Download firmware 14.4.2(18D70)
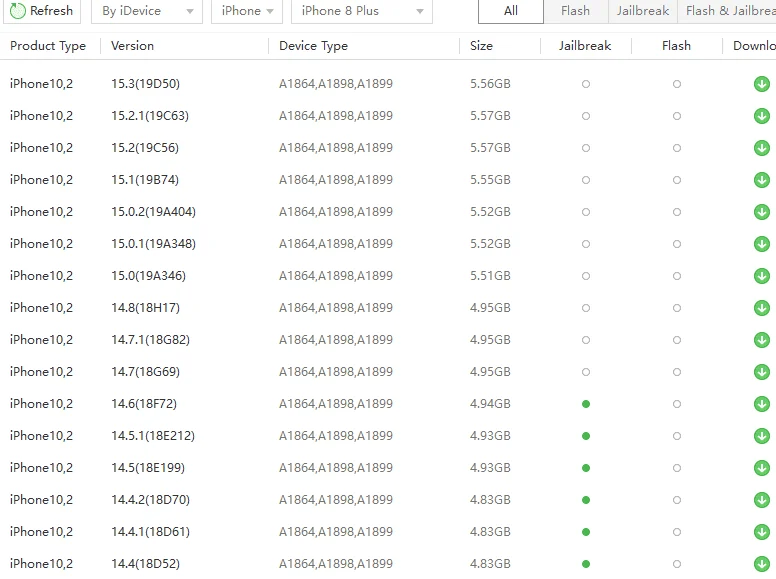The width and height of the screenshot is (776, 579). 762,500
